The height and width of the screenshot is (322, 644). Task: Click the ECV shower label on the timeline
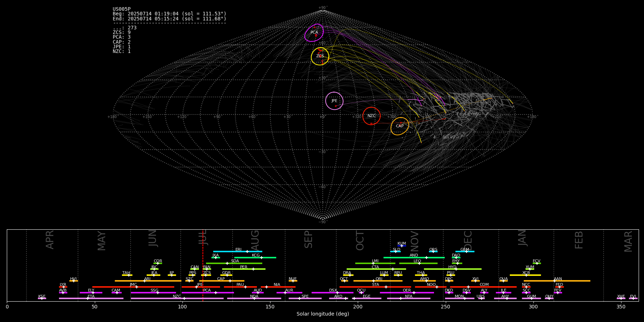click(x=536, y=261)
